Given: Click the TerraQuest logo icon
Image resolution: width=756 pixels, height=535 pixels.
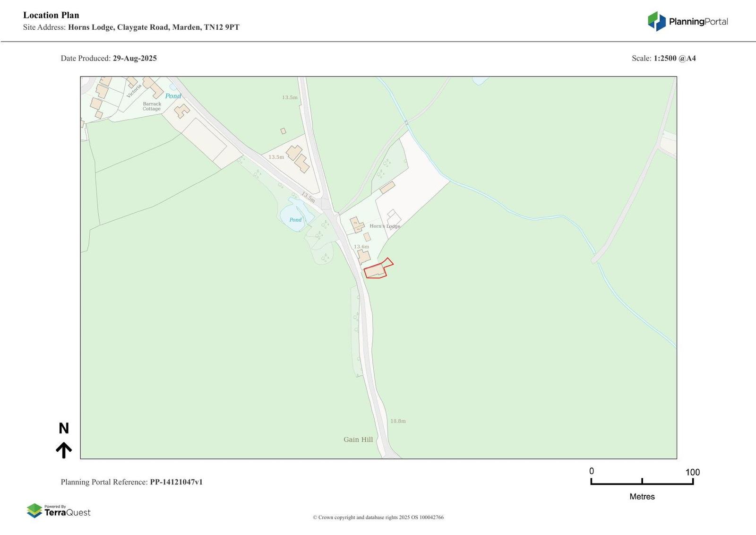Looking at the screenshot, I should click(x=34, y=510).
